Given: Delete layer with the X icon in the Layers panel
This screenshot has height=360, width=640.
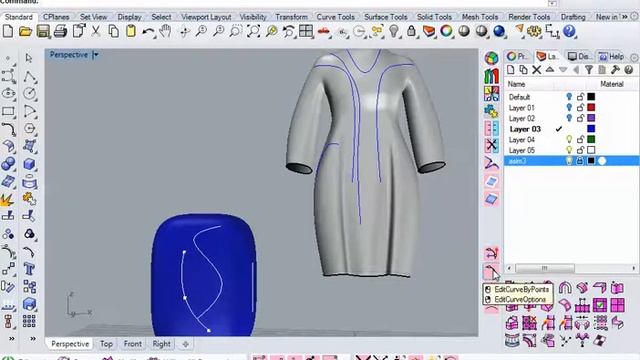Looking at the screenshot, I should (x=536, y=70).
